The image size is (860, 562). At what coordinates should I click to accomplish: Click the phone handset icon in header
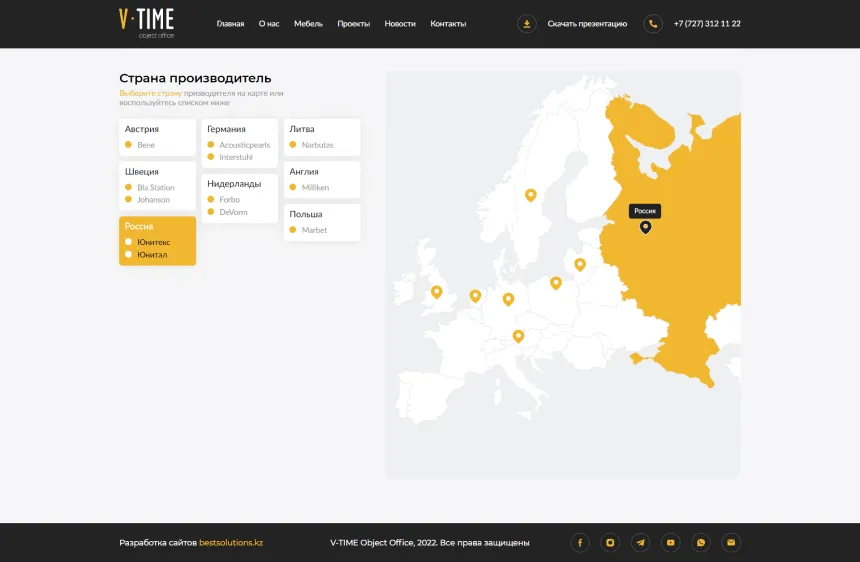point(653,24)
